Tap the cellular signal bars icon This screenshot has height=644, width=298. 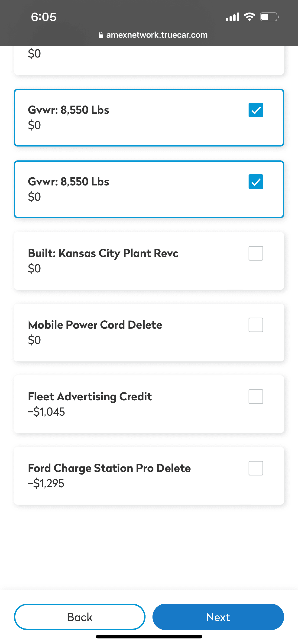pos(233,17)
